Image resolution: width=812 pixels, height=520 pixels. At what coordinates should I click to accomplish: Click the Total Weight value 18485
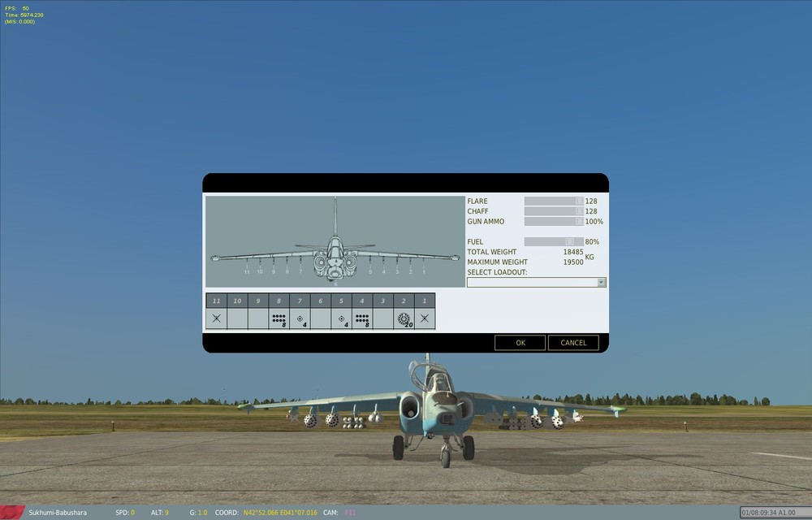[x=573, y=252]
